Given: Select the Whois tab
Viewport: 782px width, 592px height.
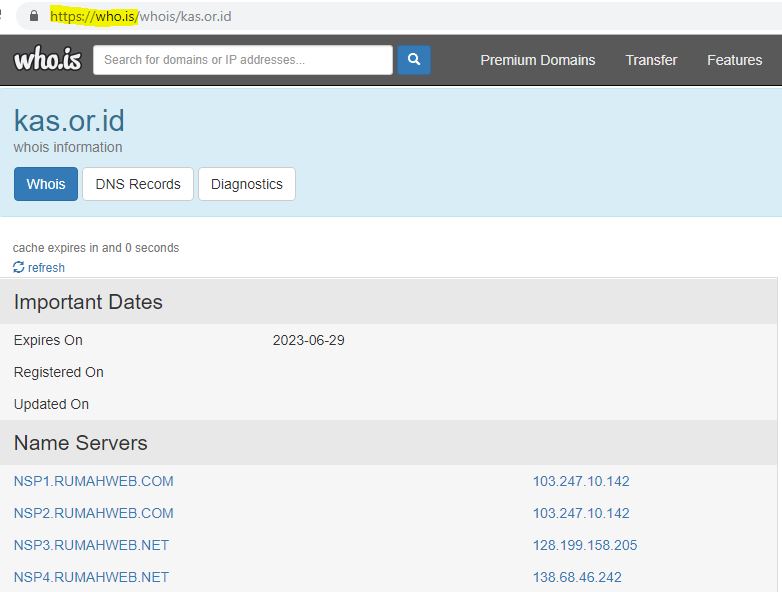Looking at the screenshot, I should click(46, 184).
